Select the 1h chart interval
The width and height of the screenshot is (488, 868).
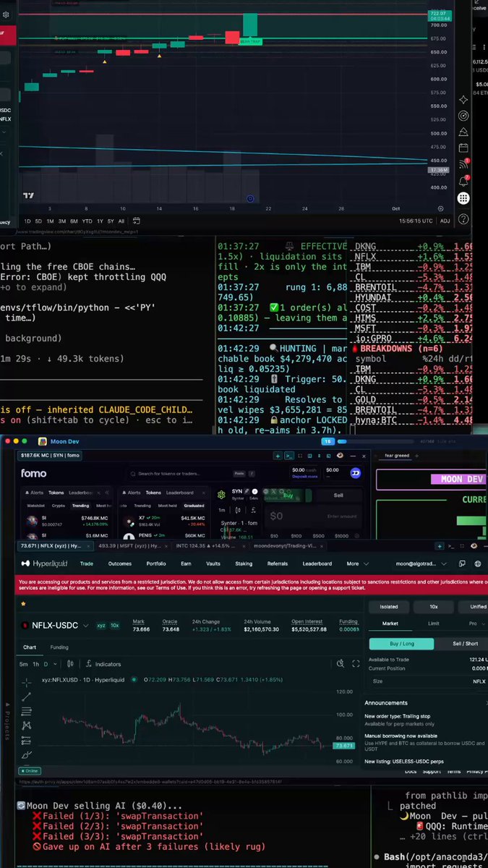coord(35,664)
